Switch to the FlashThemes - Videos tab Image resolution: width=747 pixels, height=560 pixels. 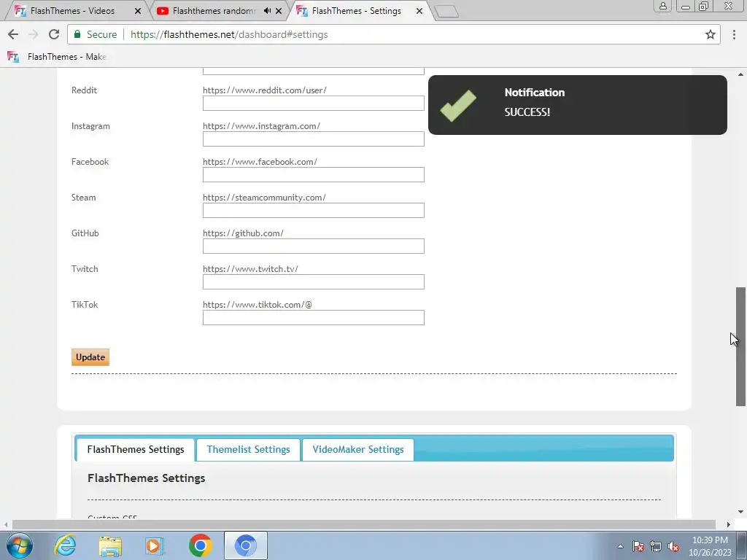coord(72,10)
